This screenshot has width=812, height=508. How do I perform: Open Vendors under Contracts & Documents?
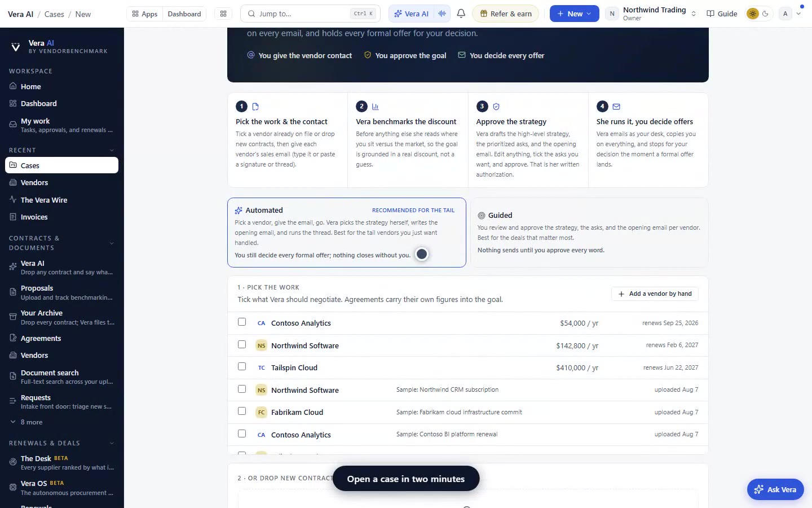(x=62, y=355)
